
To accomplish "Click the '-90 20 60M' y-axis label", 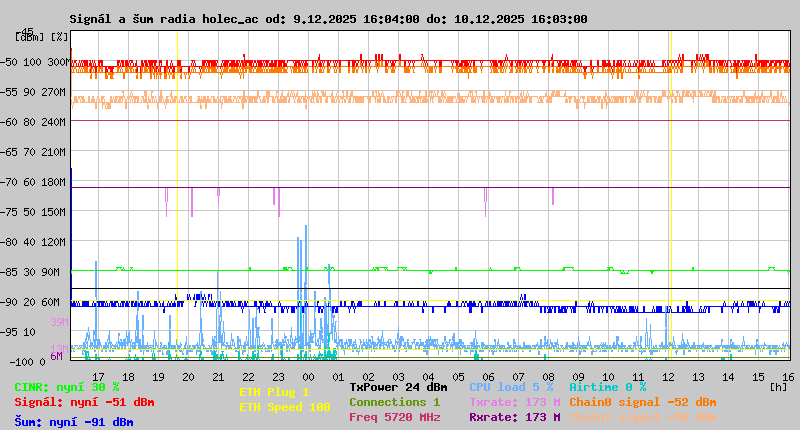I will [32, 302].
